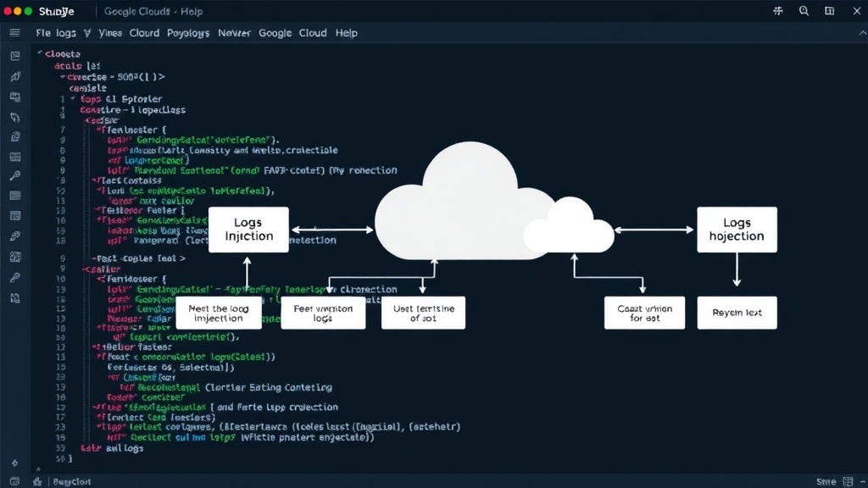Click the Smre status bar entry
Viewport: 868px width, 488px height.
826,482
